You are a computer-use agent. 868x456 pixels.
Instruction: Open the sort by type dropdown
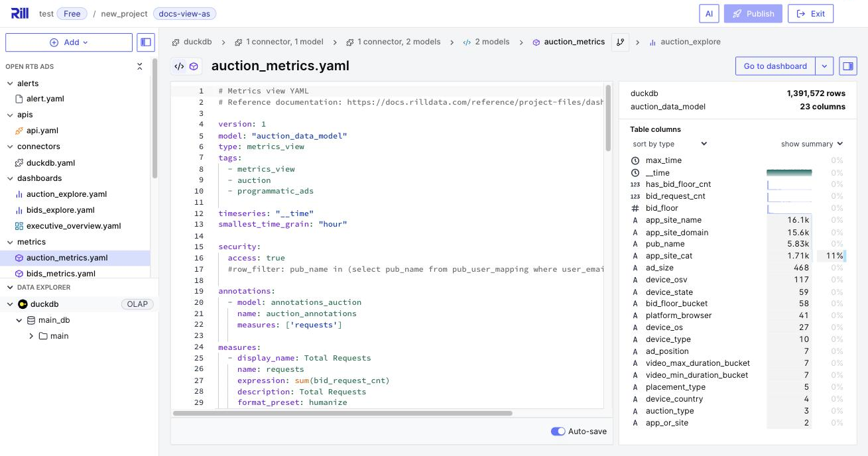(x=670, y=144)
